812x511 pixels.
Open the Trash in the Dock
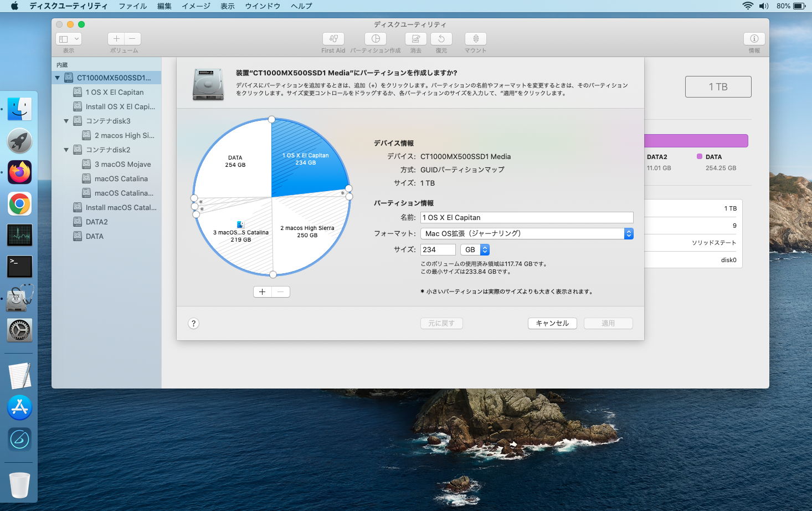(19, 485)
